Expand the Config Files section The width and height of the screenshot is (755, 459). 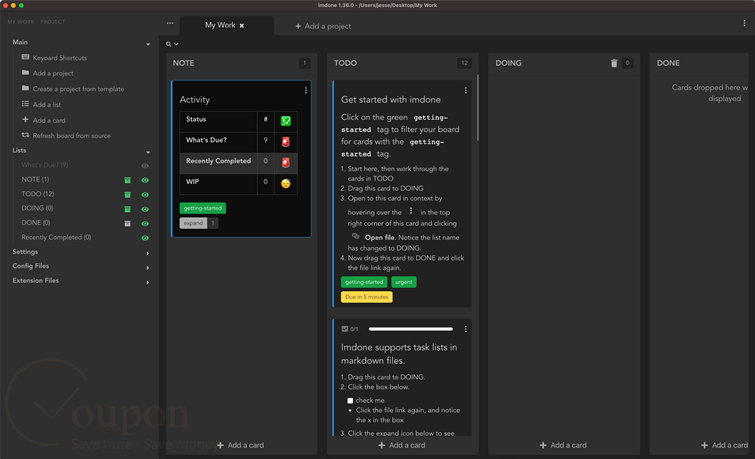[x=148, y=268]
